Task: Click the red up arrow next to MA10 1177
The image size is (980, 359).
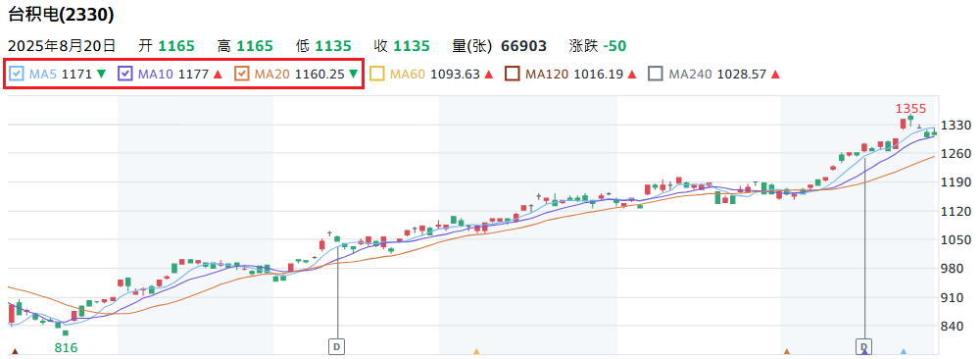Action: pyautogui.click(x=218, y=74)
